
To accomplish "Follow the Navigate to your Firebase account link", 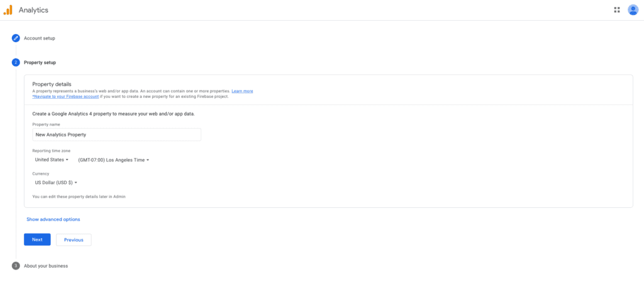I will pos(65,96).
